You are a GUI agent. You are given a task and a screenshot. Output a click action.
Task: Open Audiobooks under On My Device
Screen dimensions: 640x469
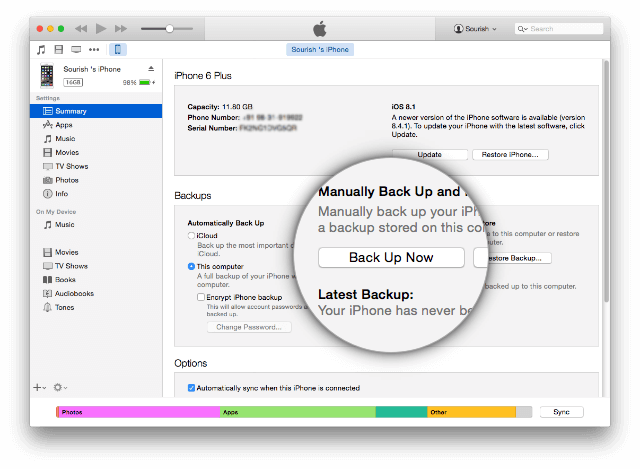[x=96, y=293]
